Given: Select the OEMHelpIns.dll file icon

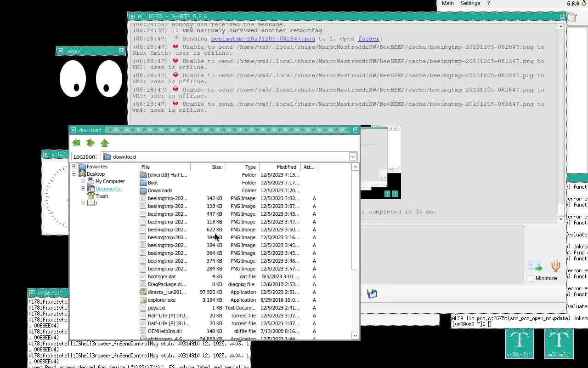Looking at the screenshot, I should (x=143, y=331).
